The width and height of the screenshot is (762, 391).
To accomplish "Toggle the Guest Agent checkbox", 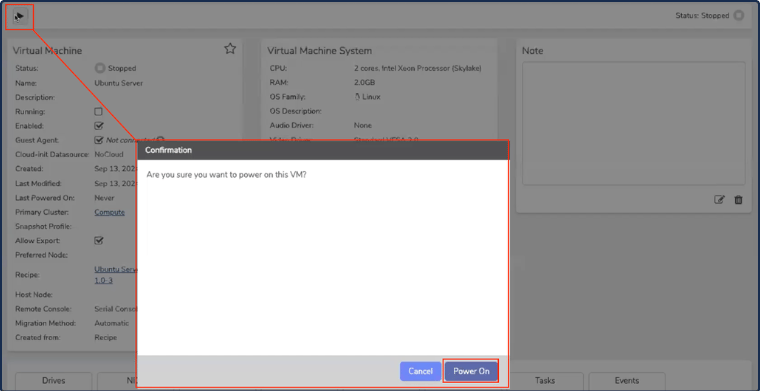I will coord(99,140).
